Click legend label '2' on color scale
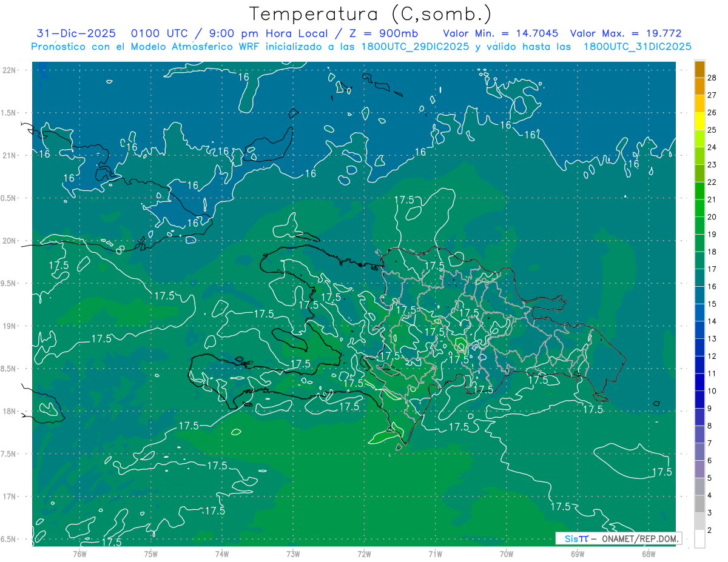The height and width of the screenshot is (562, 728). (710, 530)
